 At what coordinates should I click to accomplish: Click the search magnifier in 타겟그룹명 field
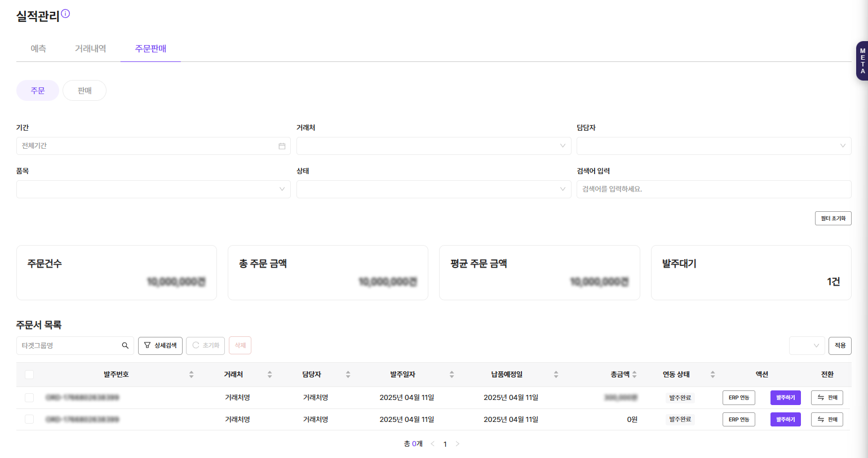125,345
